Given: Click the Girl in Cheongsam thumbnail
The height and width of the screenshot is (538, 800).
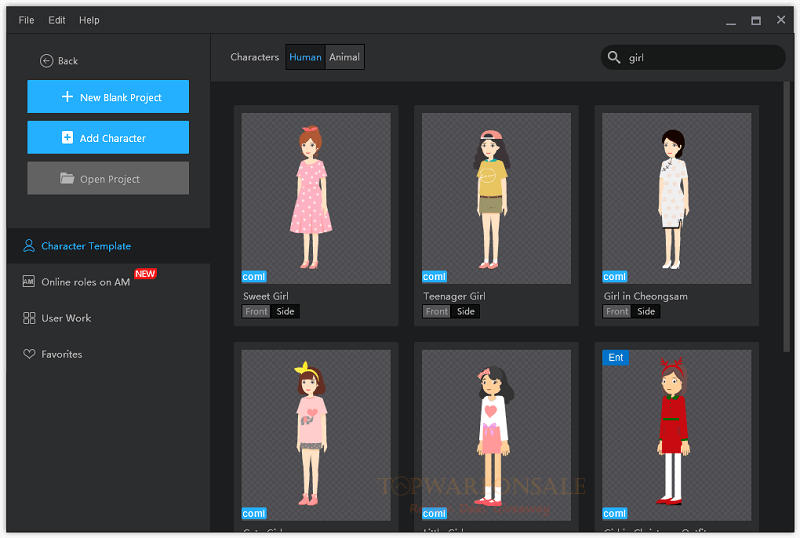Looking at the screenshot, I should pos(677,199).
